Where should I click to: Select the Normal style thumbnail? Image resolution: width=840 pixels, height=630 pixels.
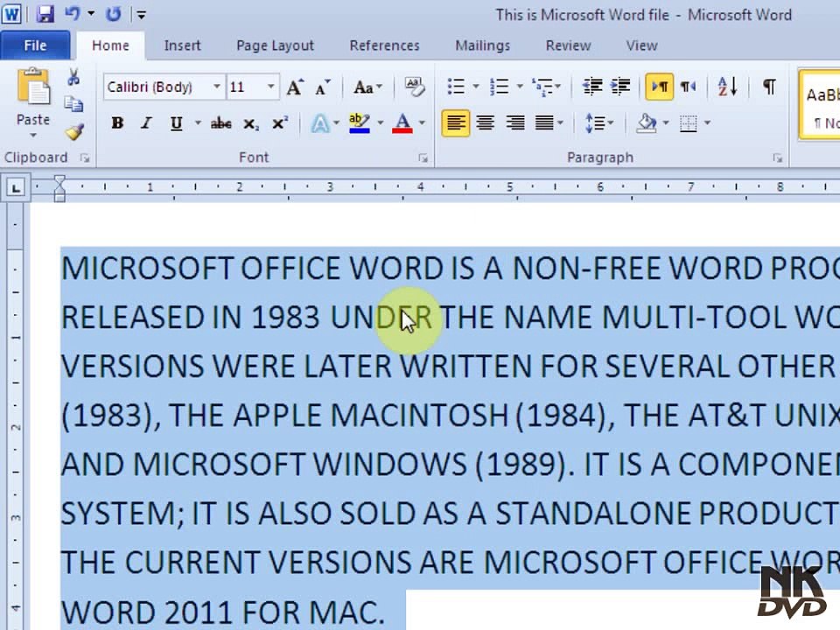(820, 105)
